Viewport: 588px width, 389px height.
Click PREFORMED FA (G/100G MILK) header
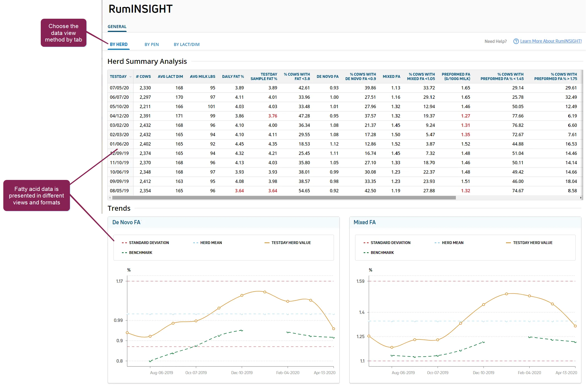pos(456,77)
